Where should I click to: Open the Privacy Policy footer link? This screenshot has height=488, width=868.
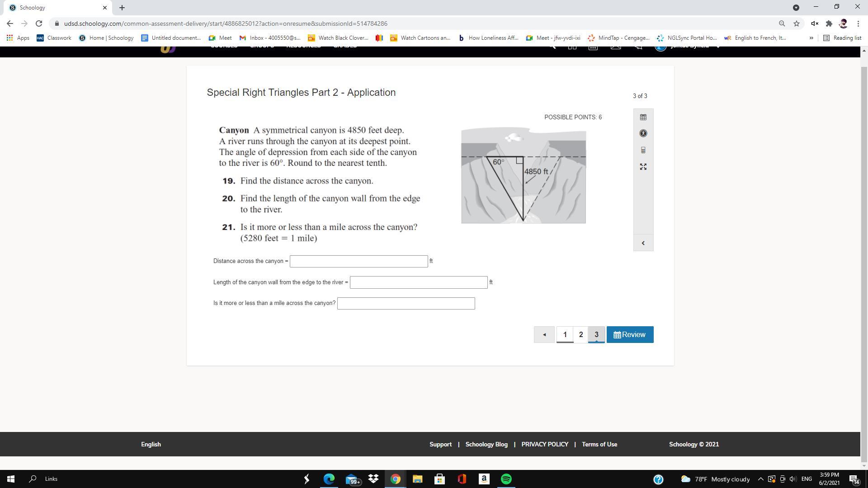[x=545, y=444]
